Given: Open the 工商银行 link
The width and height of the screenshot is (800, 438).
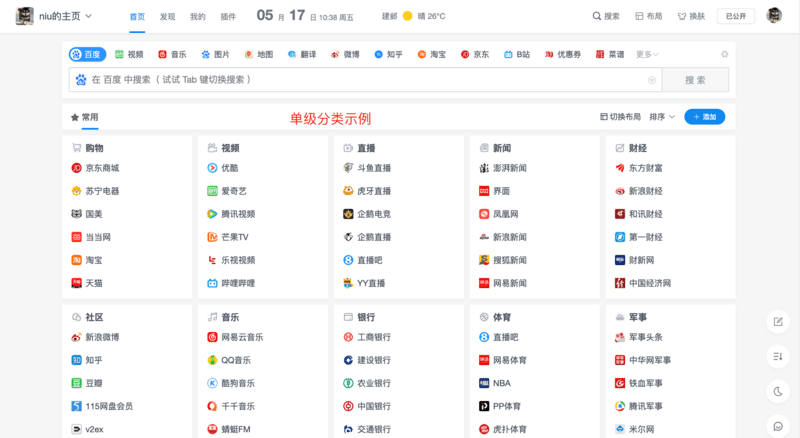Looking at the screenshot, I should [x=367, y=337].
